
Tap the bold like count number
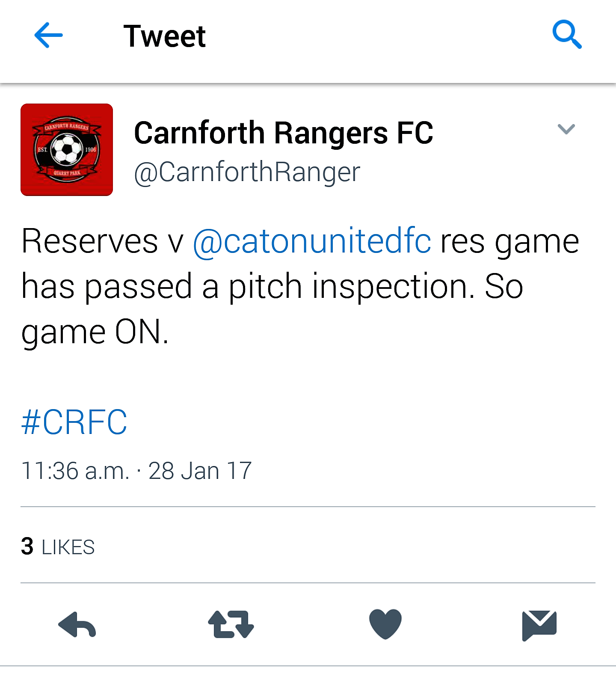[27, 546]
